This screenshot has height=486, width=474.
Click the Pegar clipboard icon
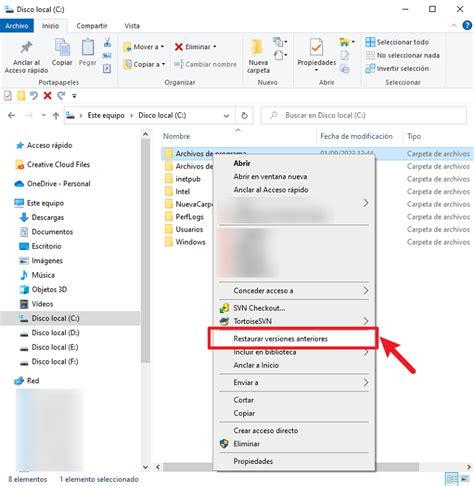88,47
